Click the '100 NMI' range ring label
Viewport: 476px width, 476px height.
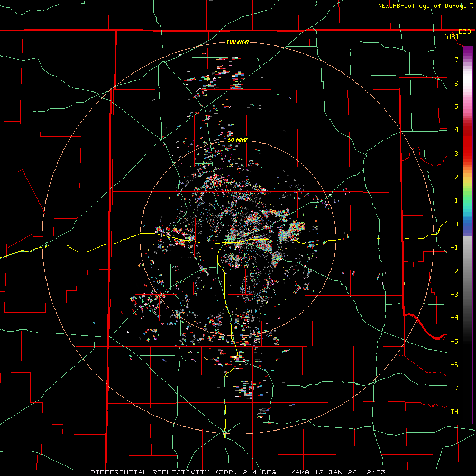[237, 42]
